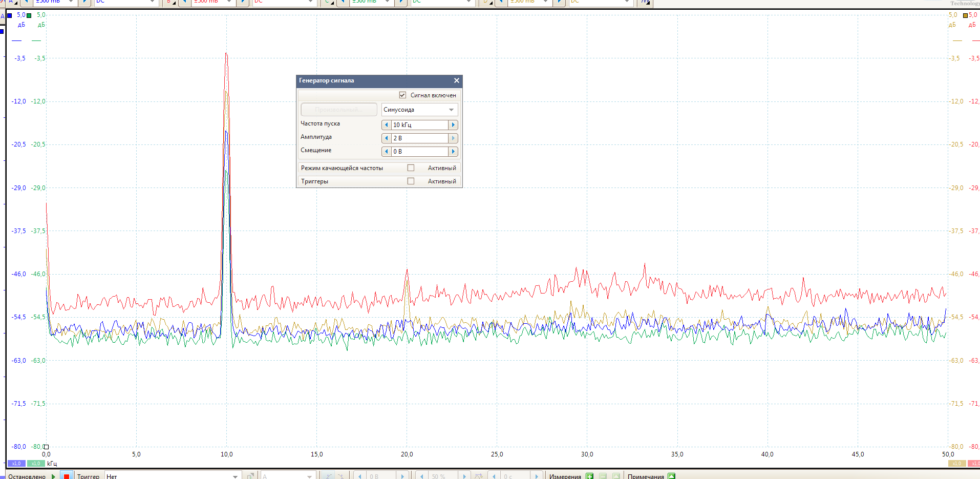
Task: Click the 2 В amplitude input field
Action: (x=419, y=138)
